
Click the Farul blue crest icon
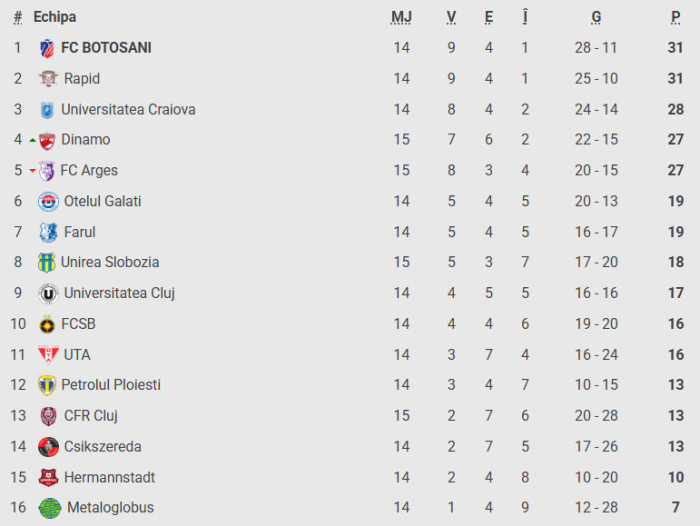48,232
